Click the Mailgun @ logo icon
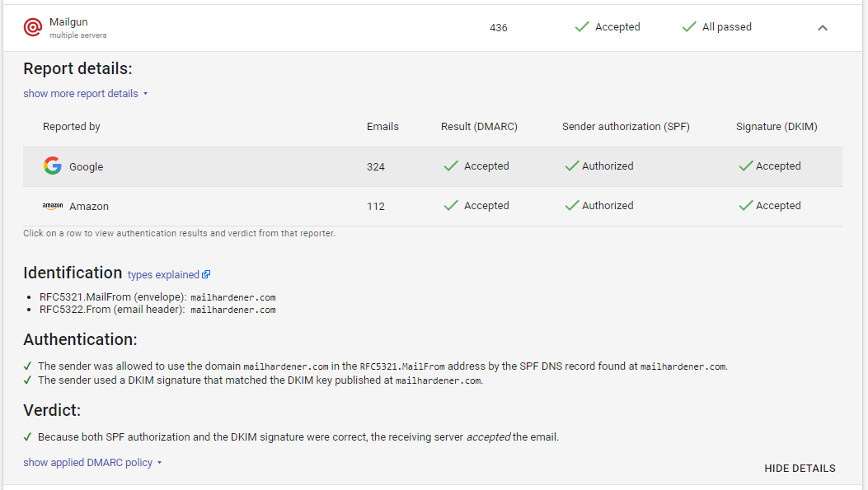This screenshot has height=490, width=868. [33, 27]
